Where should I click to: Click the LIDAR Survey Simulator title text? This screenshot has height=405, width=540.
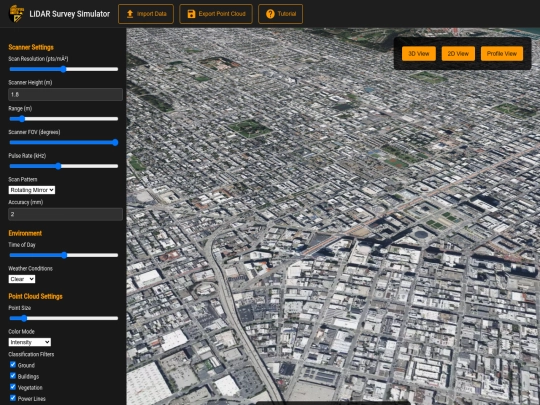pyautogui.click(x=70, y=14)
